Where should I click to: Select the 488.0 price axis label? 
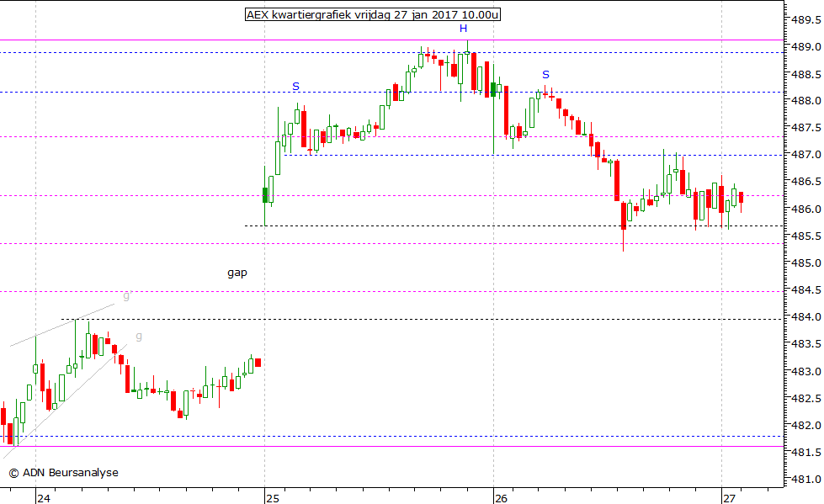(x=805, y=101)
